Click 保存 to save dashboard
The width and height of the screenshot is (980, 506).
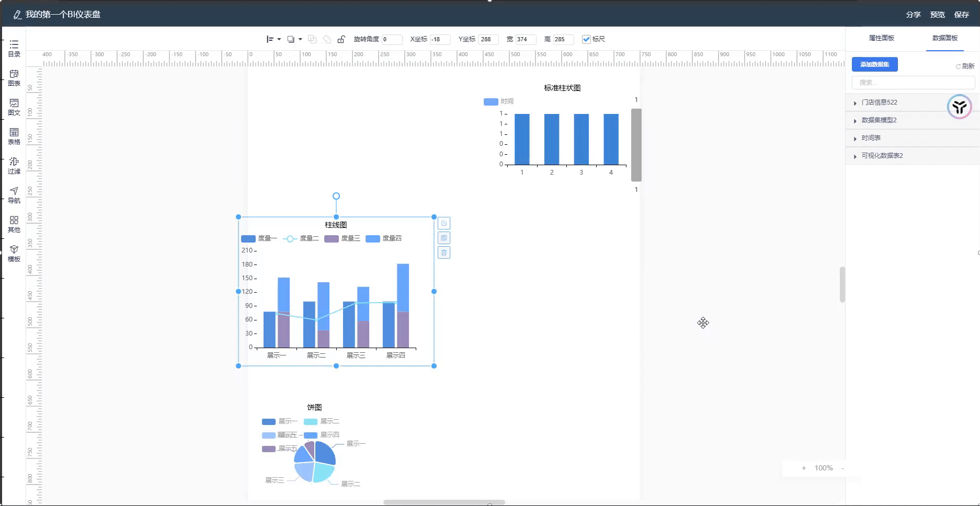point(962,15)
